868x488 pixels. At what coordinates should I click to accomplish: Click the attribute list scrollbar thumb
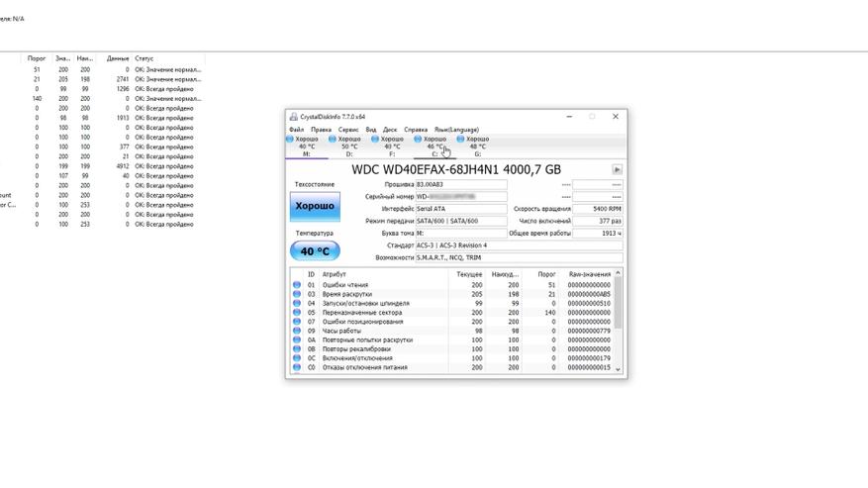click(618, 303)
